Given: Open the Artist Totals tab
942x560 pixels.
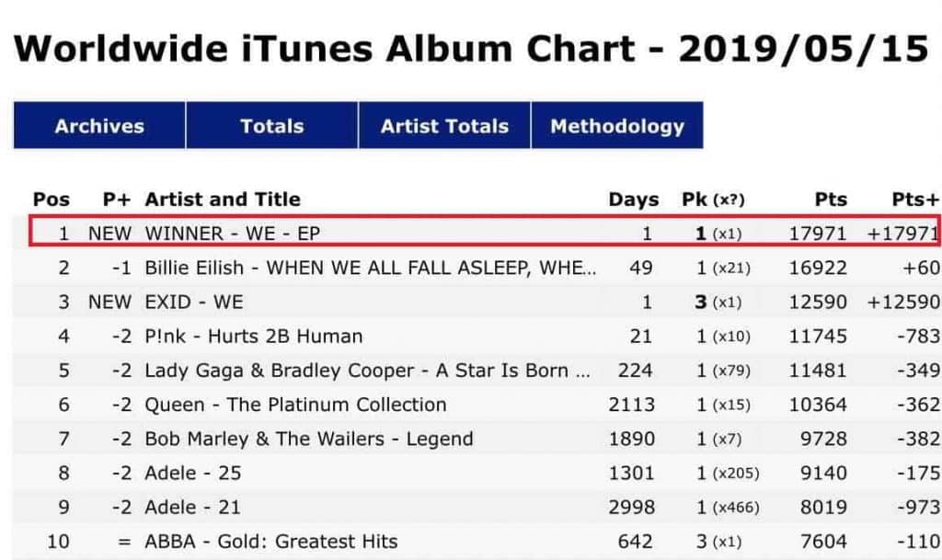Looking at the screenshot, I should [444, 126].
